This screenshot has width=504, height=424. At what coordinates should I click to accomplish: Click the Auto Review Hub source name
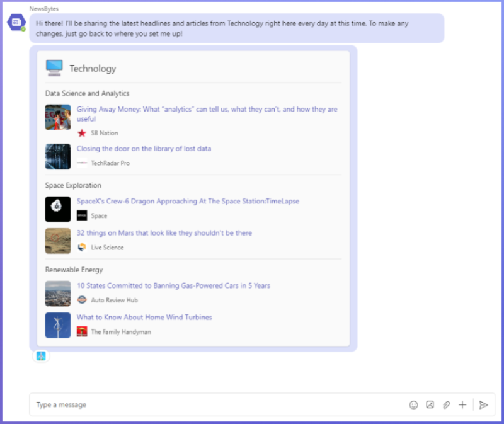click(114, 300)
